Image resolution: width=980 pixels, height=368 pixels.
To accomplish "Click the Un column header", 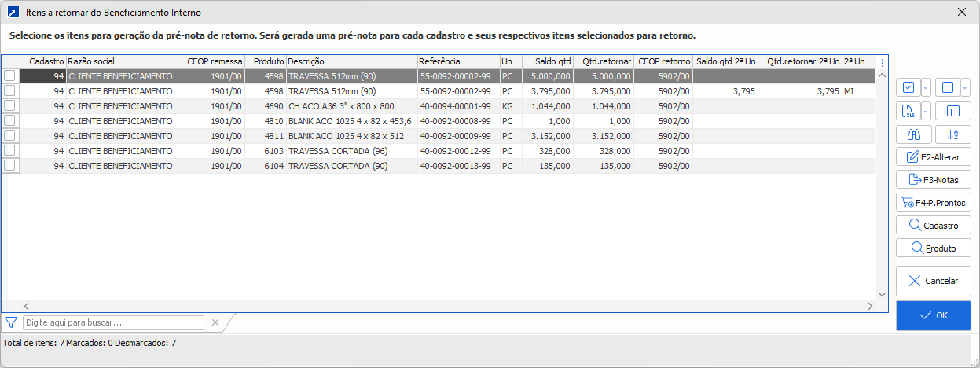I will pos(511,61).
